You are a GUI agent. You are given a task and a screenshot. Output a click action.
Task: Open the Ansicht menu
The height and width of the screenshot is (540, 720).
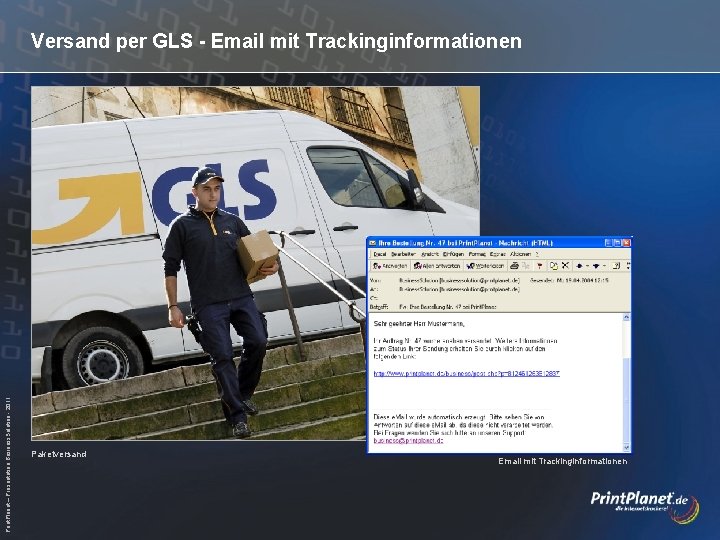(x=430, y=254)
